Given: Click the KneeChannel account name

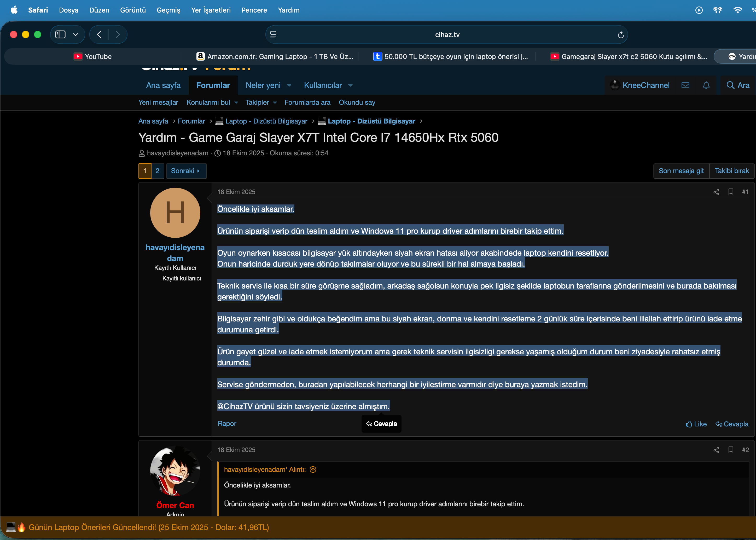Looking at the screenshot, I should (x=646, y=85).
